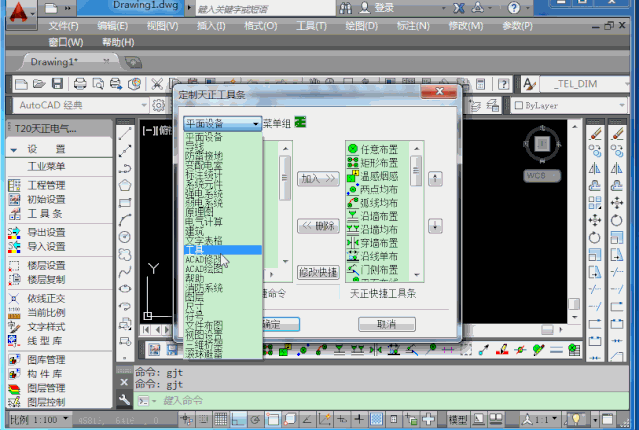Toggle the ByLayer color checkbox square
The height and width of the screenshot is (430, 639).
519,106
